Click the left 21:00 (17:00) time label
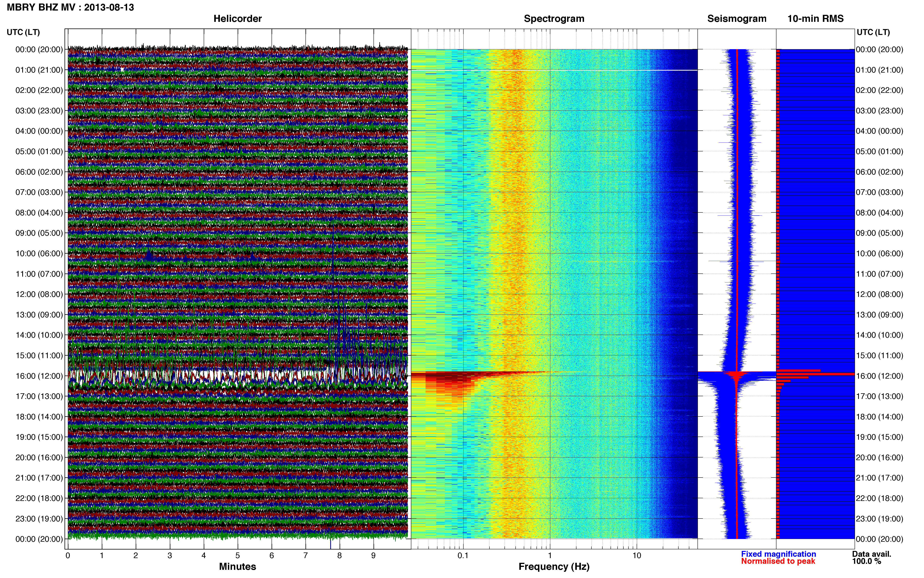This screenshot has width=924, height=578. (39, 478)
